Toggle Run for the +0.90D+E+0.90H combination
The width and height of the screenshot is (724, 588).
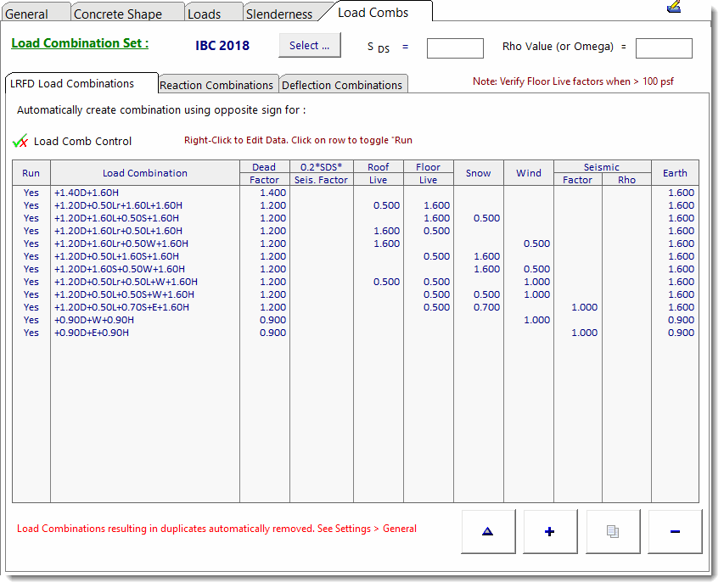point(31,333)
